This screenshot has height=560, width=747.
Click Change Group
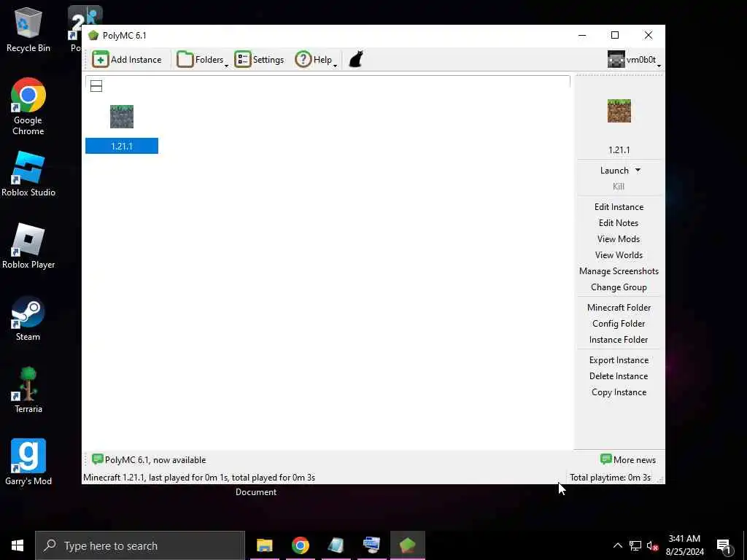[x=619, y=287]
